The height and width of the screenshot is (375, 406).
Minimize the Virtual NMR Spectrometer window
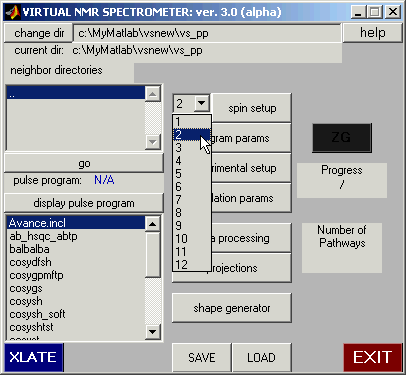pos(358,13)
